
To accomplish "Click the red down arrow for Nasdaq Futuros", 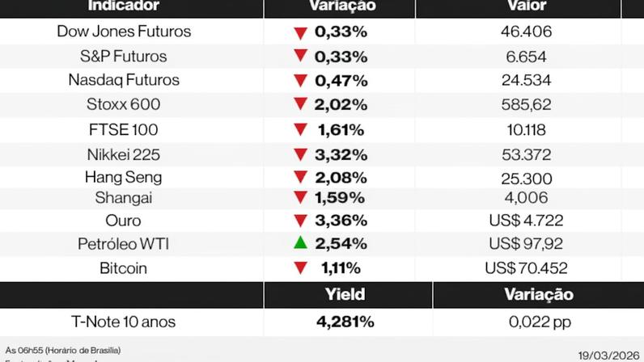I will tap(301, 81).
